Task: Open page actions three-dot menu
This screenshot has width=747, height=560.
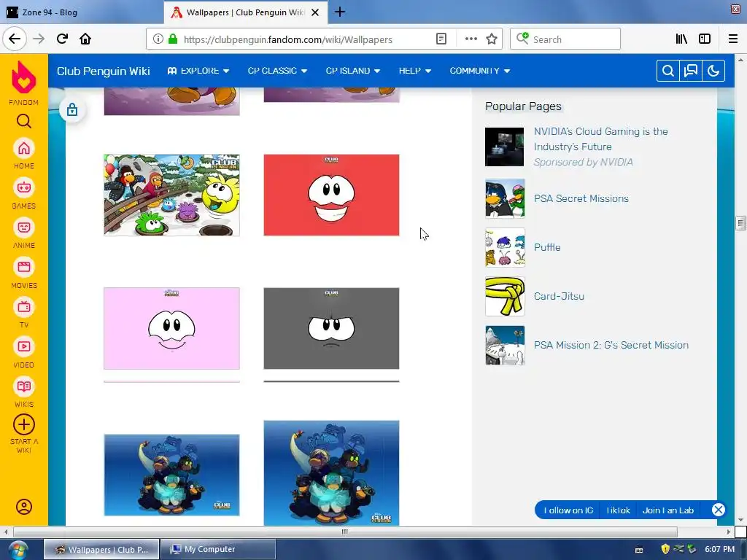Action: (x=471, y=39)
